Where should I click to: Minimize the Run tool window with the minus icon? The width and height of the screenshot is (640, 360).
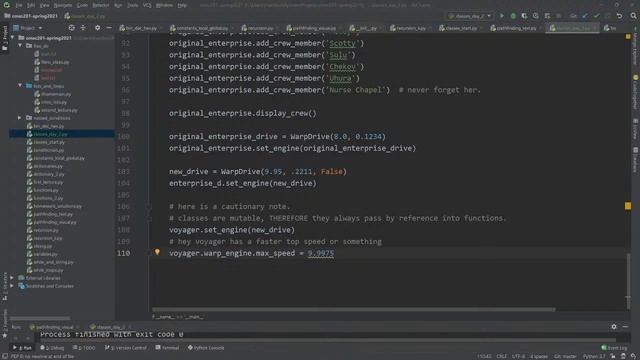point(625,327)
